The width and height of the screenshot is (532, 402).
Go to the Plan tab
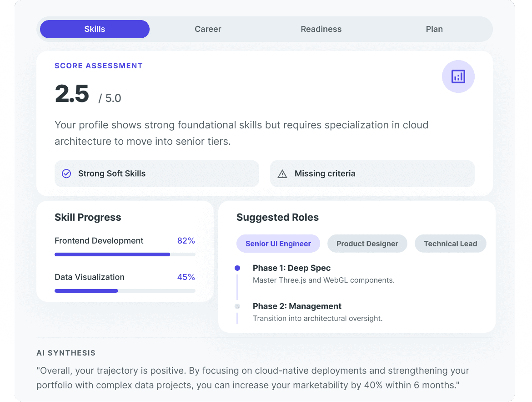[434, 29]
